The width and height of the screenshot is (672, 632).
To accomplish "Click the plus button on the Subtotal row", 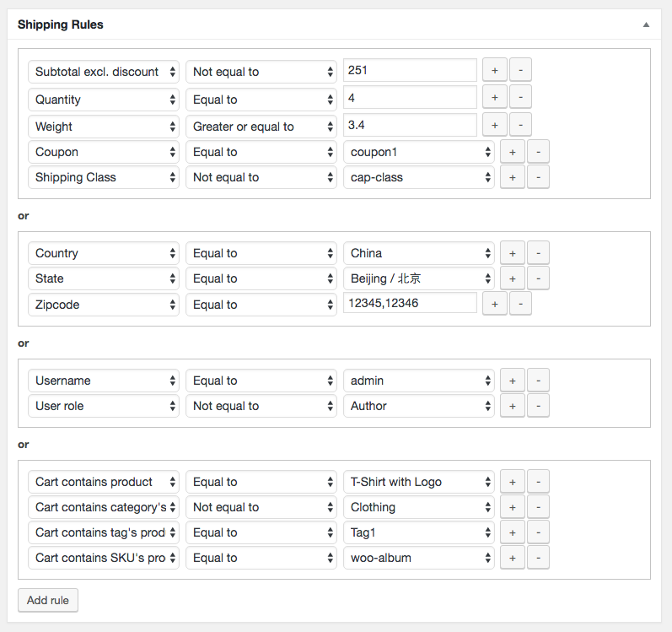I will point(493,71).
